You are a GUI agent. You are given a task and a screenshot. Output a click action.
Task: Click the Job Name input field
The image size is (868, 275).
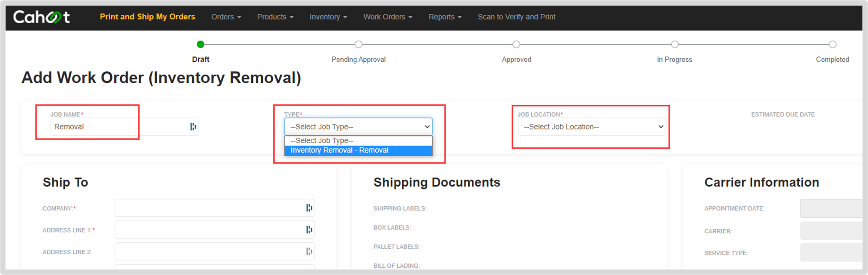[125, 127]
